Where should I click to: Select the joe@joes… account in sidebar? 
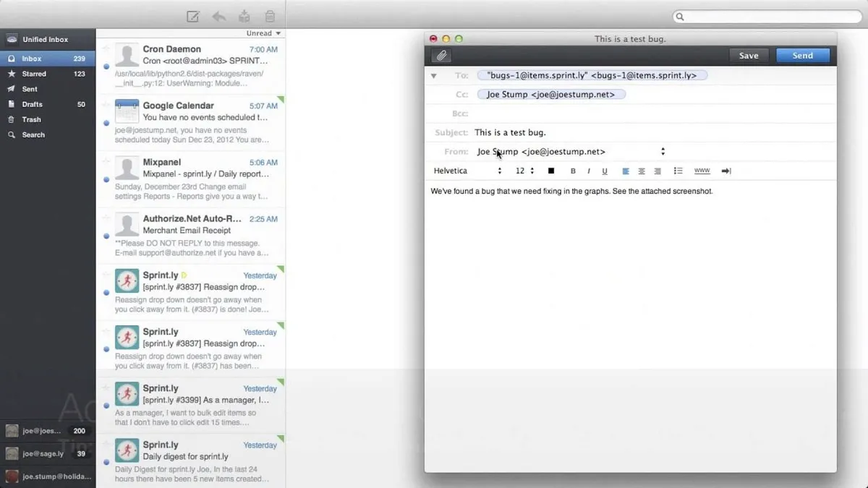pyautogui.click(x=48, y=431)
